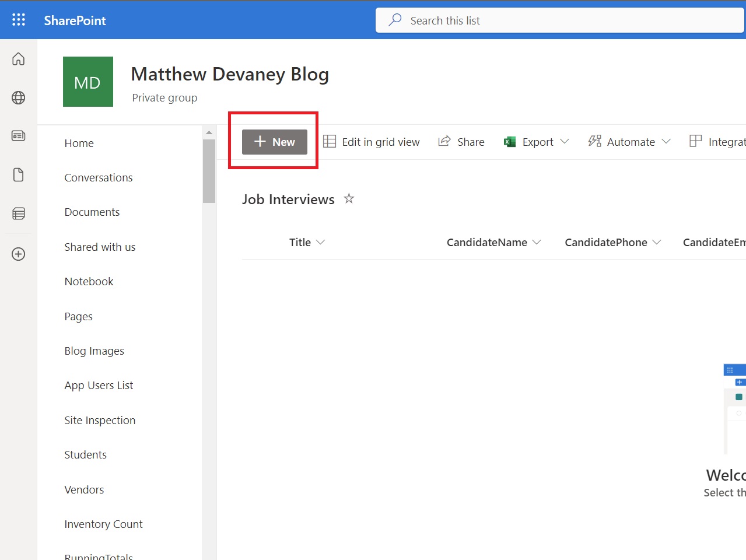Image resolution: width=746 pixels, height=560 pixels.
Task: Select the Home icon in the left rail
Action: 18,59
